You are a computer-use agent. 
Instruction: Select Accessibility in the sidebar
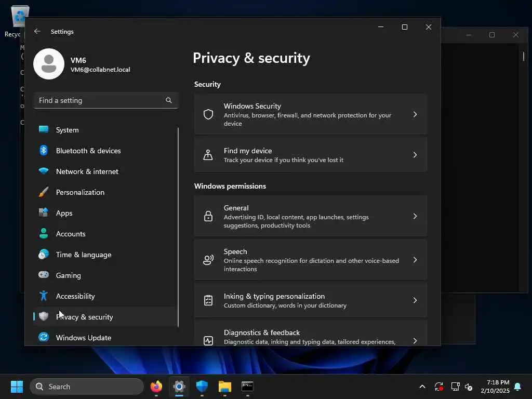pos(105,296)
